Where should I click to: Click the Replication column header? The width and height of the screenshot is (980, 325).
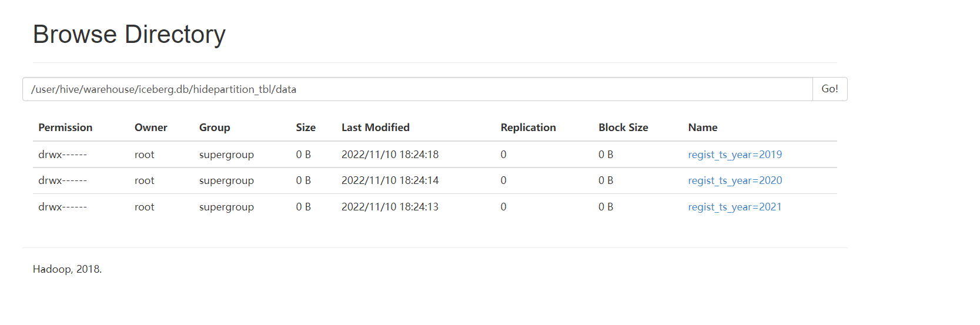(x=528, y=128)
